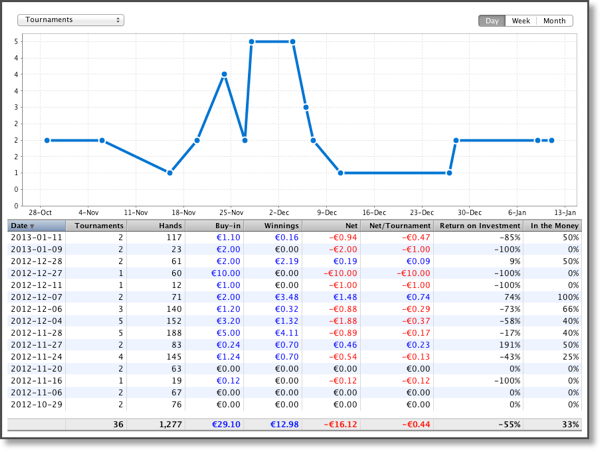The height and width of the screenshot is (450, 600).
Task: Sort by In the Money header
Action: click(x=553, y=226)
